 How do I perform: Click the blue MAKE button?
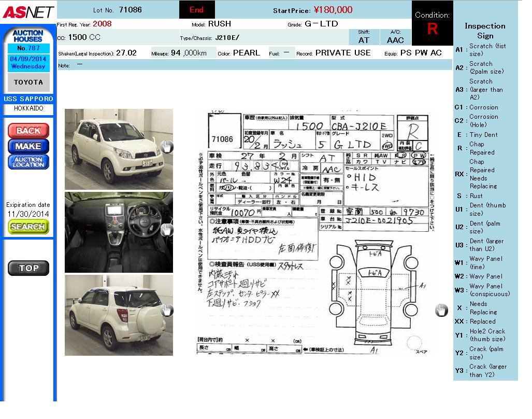(x=28, y=146)
